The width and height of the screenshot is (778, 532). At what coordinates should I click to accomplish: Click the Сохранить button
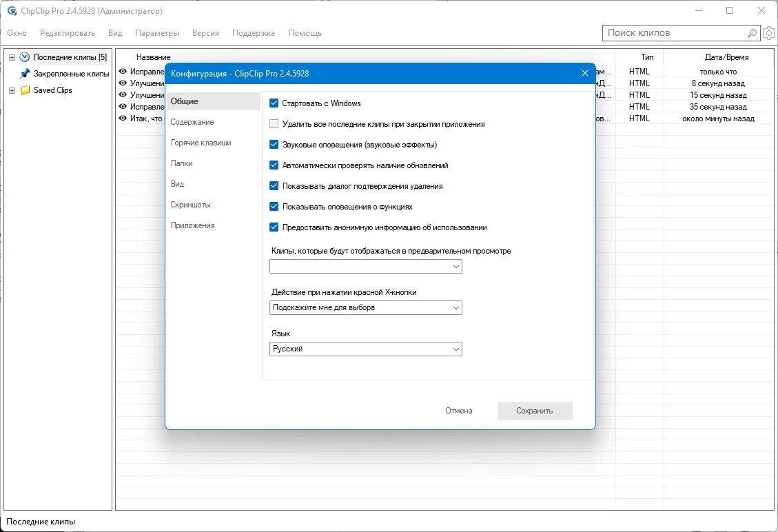coord(535,411)
